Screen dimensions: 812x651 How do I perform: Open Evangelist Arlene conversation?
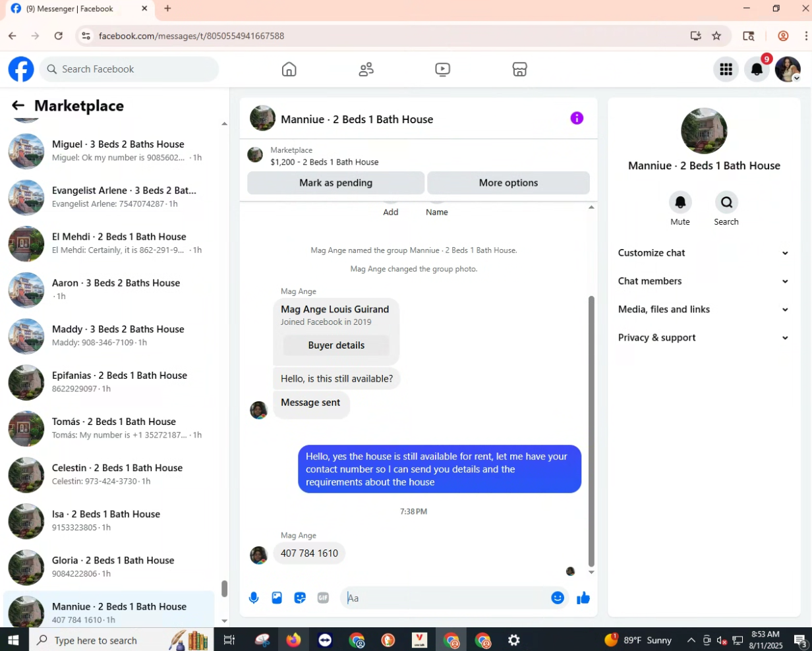coord(109,197)
